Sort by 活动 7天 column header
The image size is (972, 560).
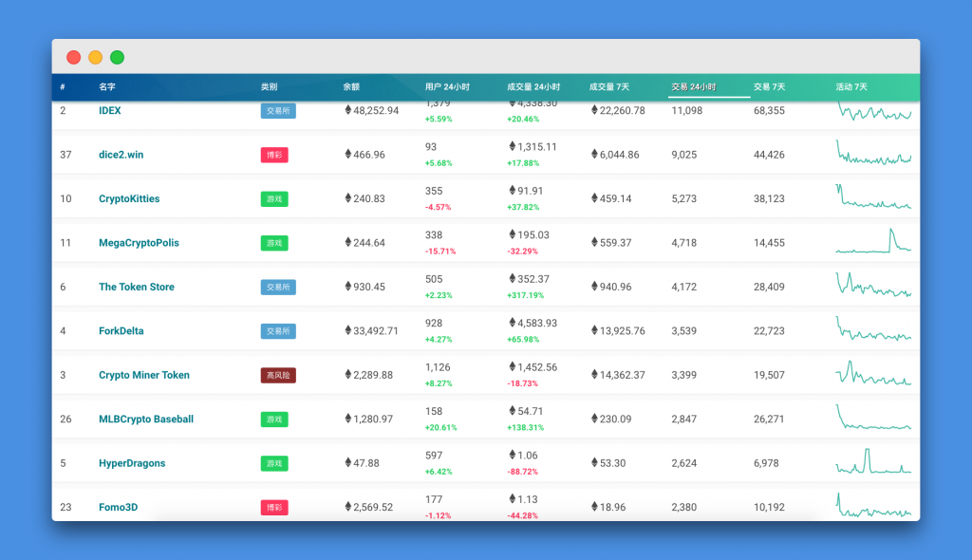pos(851,86)
